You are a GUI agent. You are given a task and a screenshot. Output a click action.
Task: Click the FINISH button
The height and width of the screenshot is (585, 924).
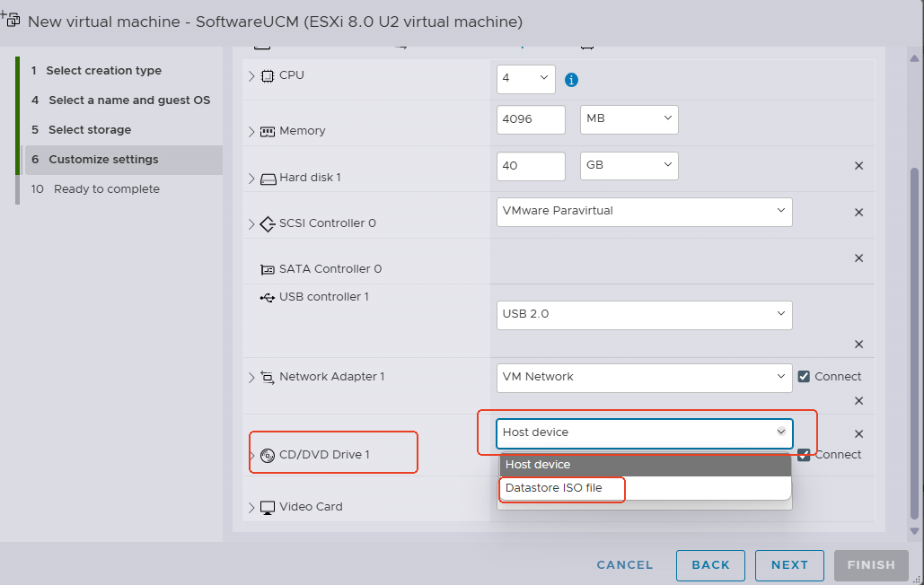coord(871,565)
